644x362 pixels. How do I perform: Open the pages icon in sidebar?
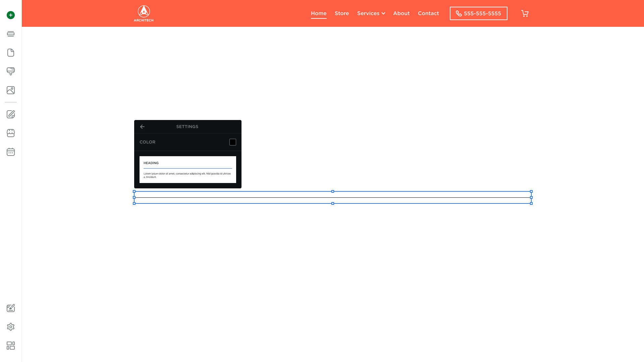click(11, 53)
